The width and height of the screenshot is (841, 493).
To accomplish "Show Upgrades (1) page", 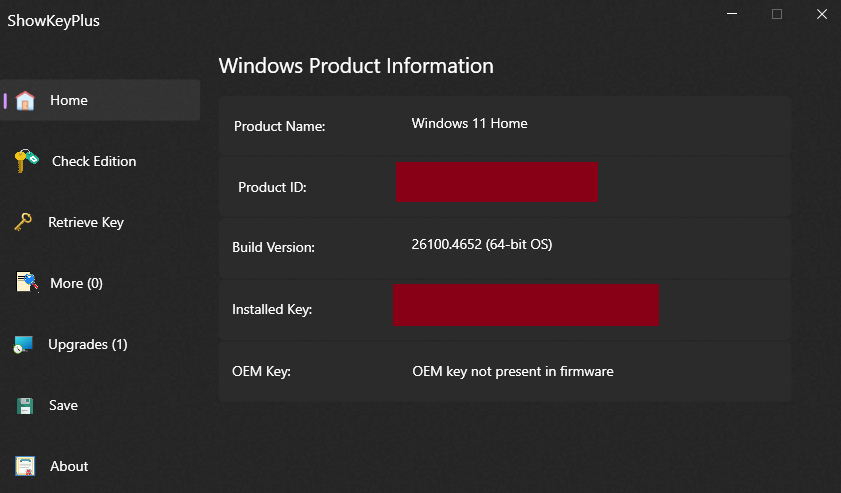I will click(x=88, y=344).
